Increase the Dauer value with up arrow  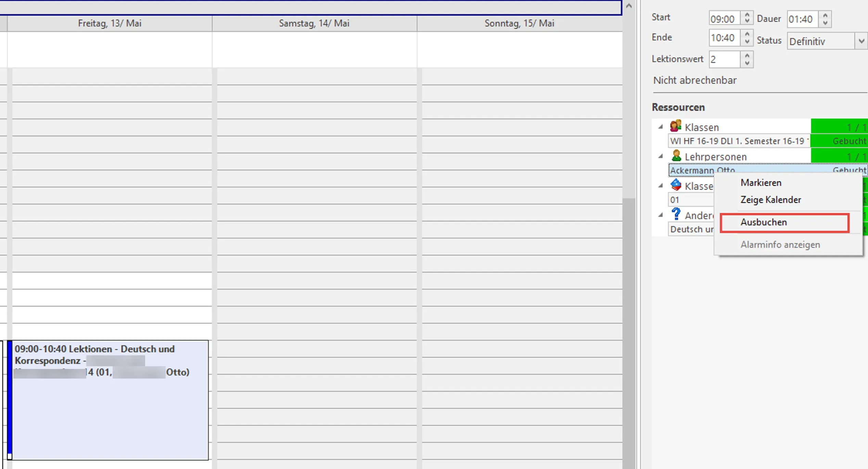tap(826, 15)
